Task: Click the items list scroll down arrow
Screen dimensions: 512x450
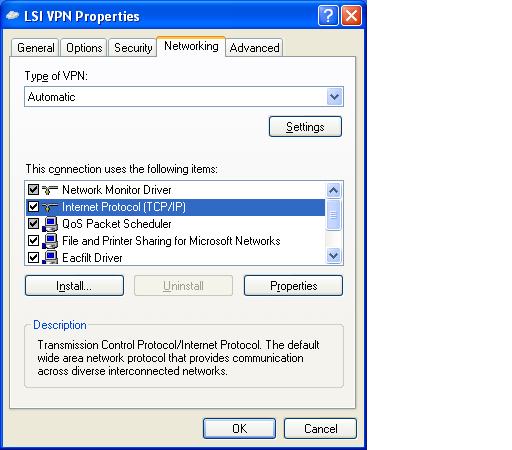Action: tap(334, 256)
